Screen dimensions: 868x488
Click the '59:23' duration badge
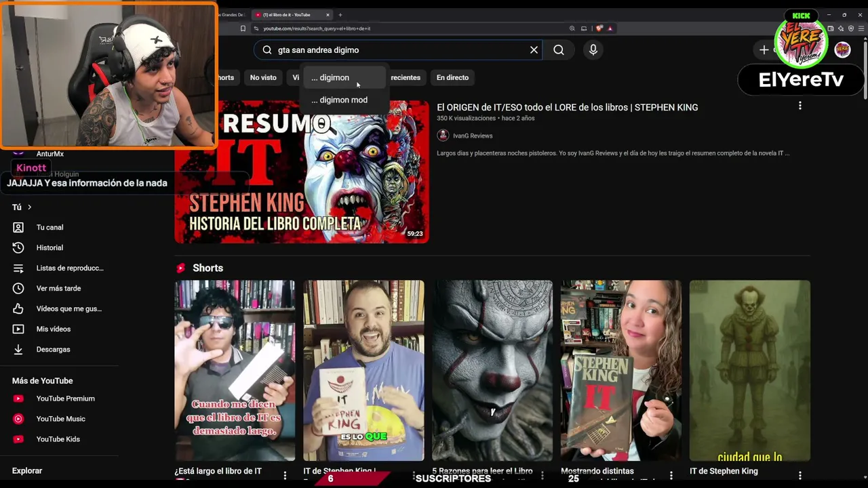click(x=415, y=234)
